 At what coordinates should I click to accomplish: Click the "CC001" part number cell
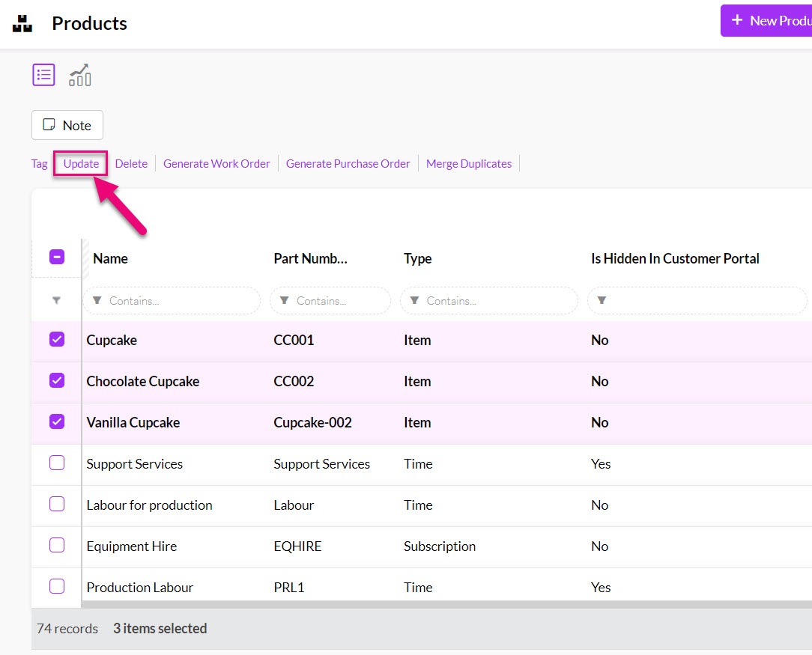[294, 340]
